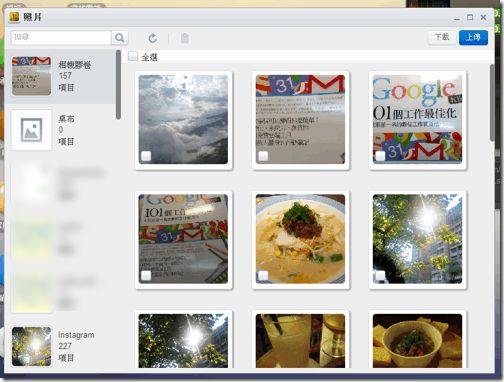Toggle the 全選 select-all checkbox
The image size is (504, 382).
click(133, 56)
